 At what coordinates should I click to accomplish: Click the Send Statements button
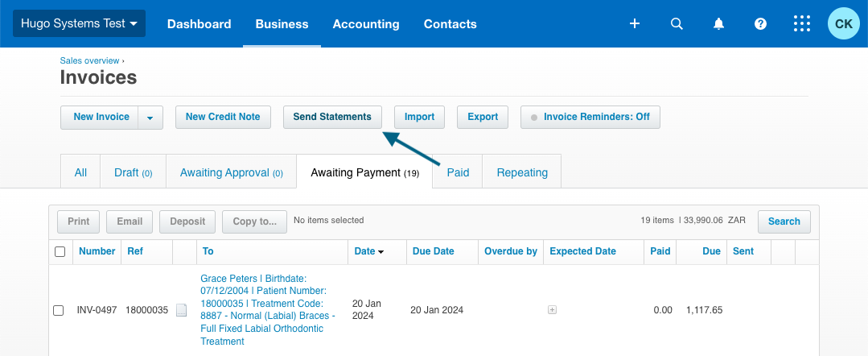332,117
